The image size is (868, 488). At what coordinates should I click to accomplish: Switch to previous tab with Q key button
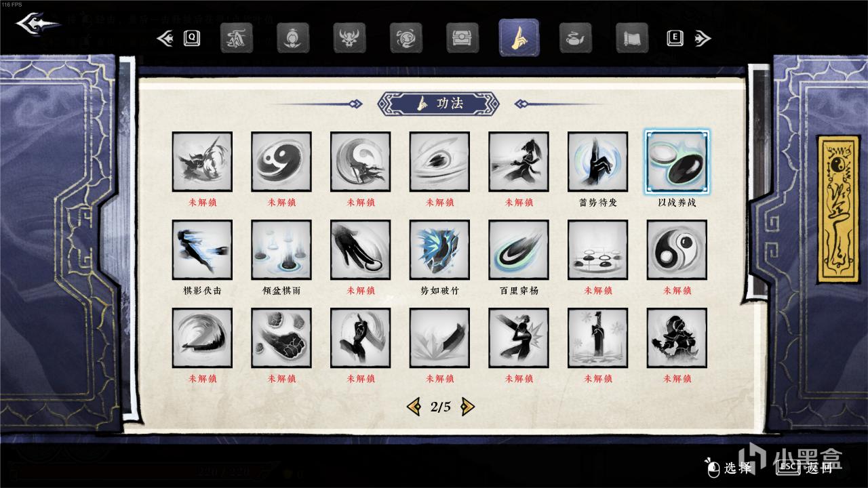(192, 38)
